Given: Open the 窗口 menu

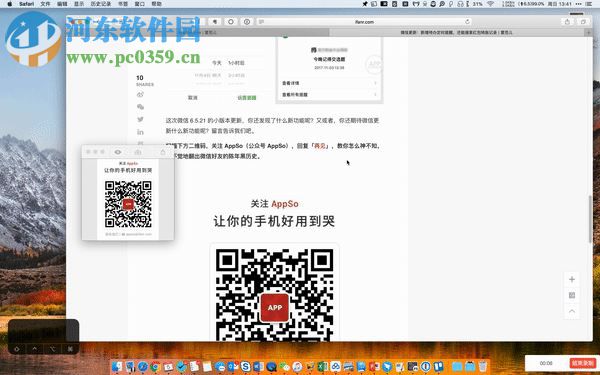Looking at the screenshot, I should click(140, 4).
